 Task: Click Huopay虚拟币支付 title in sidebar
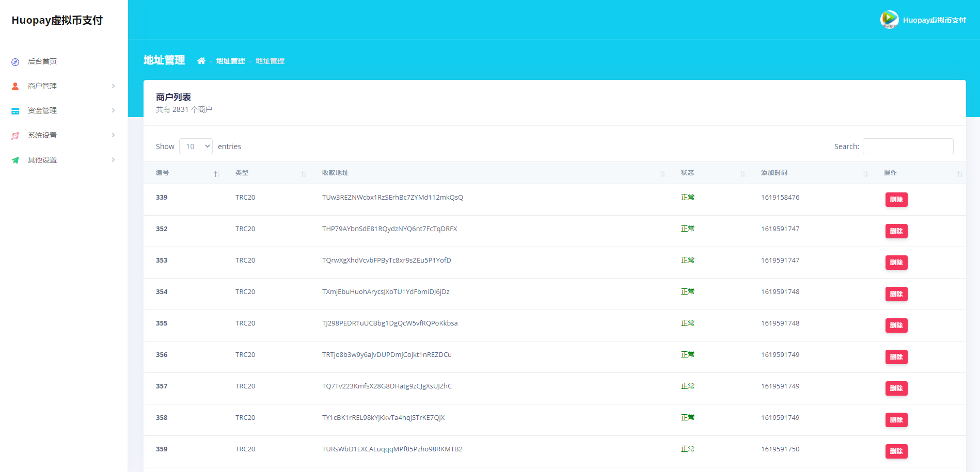pos(57,20)
